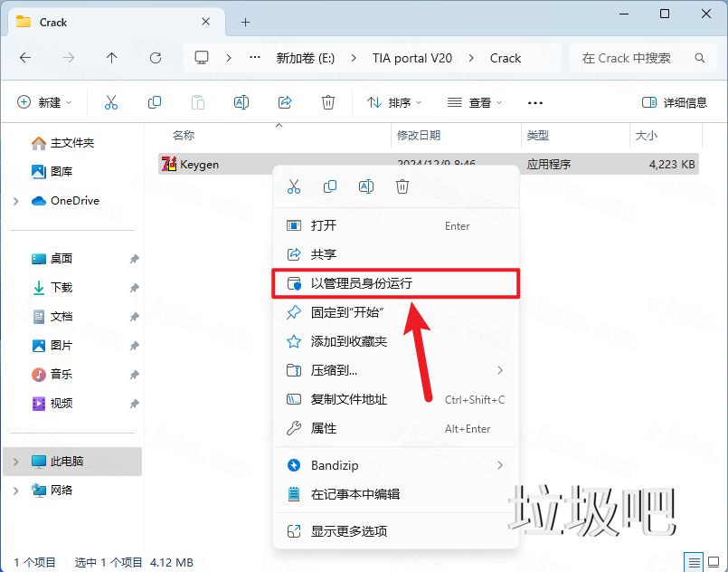Screen dimensions: 728x572
Task: Select OneDrive in the sidebar
Action: click(75, 200)
